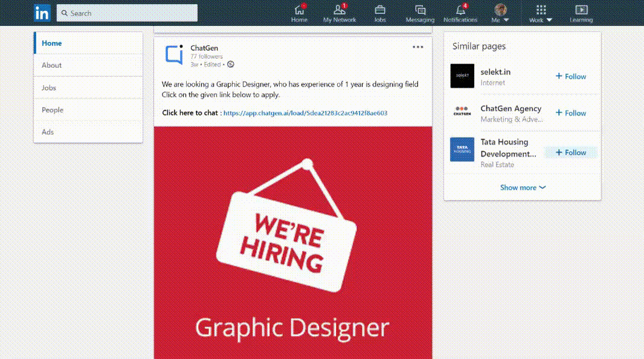Click the Search input field

click(x=127, y=13)
